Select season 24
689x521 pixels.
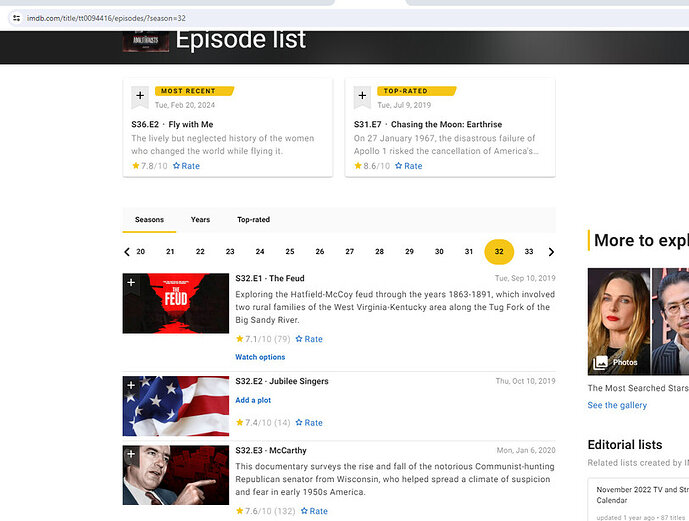260,252
